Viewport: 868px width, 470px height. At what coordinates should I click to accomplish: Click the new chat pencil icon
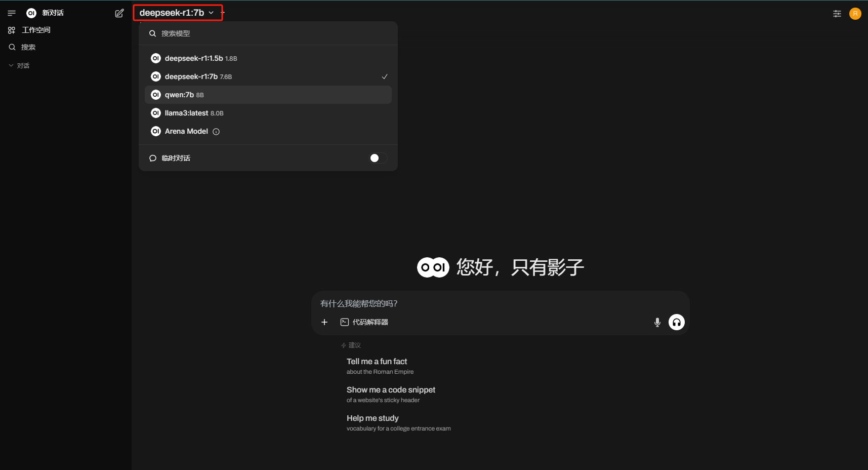pyautogui.click(x=119, y=13)
